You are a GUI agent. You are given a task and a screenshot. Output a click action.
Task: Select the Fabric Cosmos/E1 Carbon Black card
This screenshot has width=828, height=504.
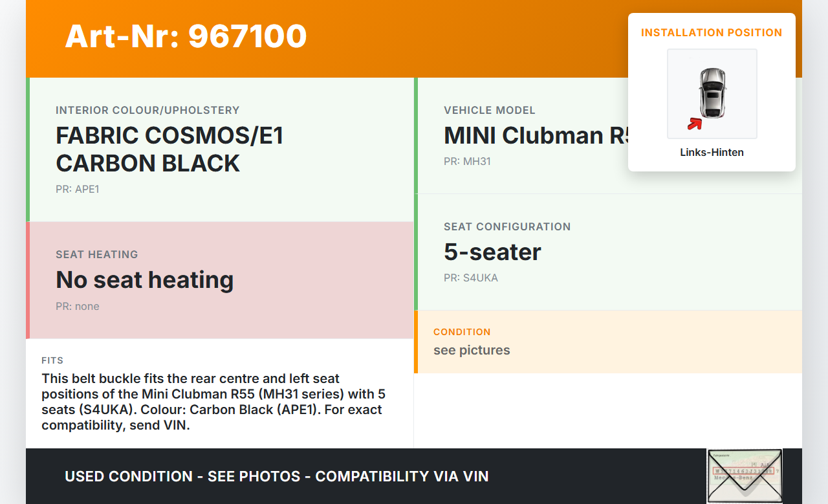220,149
